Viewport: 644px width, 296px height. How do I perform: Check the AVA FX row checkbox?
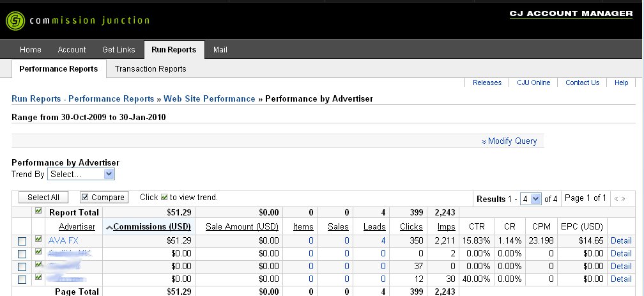(x=22, y=241)
